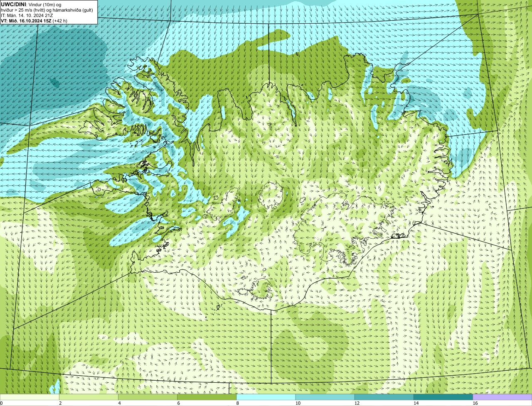532x406 pixels.
Task: Click the '16' tick label on the legend
Action: 475,403
